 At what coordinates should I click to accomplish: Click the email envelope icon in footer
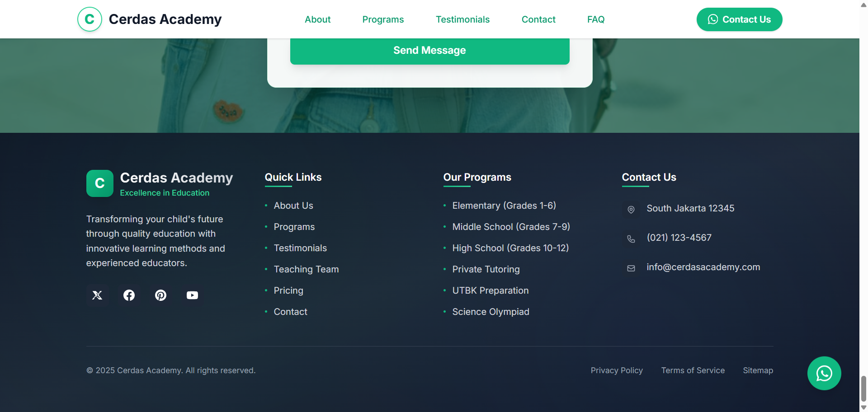click(x=631, y=268)
